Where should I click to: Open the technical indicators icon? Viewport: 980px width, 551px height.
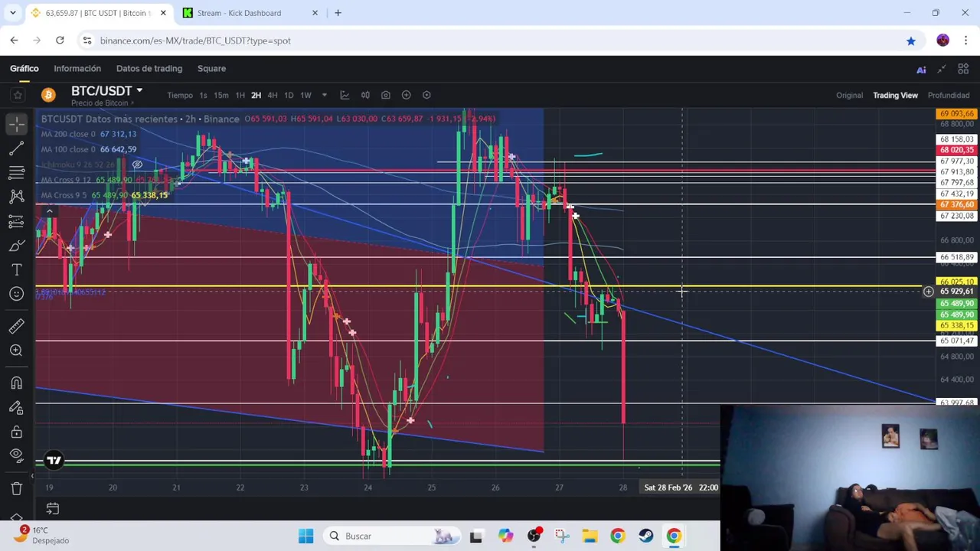[x=345, y=95]
